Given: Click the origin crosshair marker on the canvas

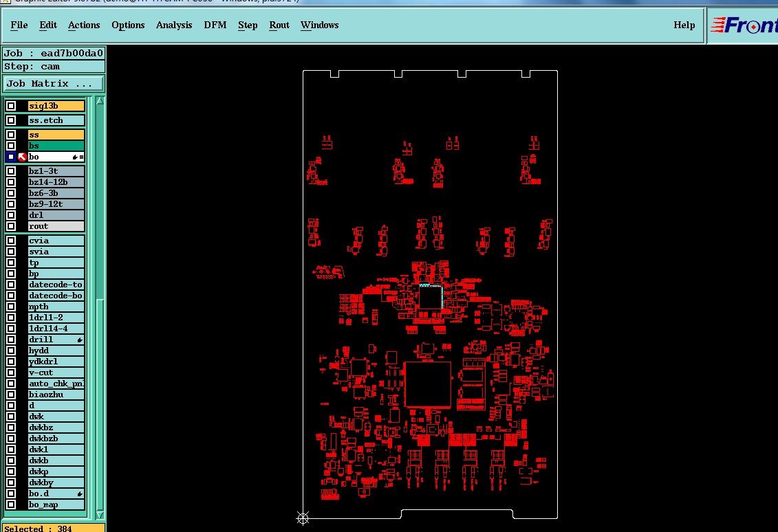Looking at the screenshot, I should click(x=303, y=518).
